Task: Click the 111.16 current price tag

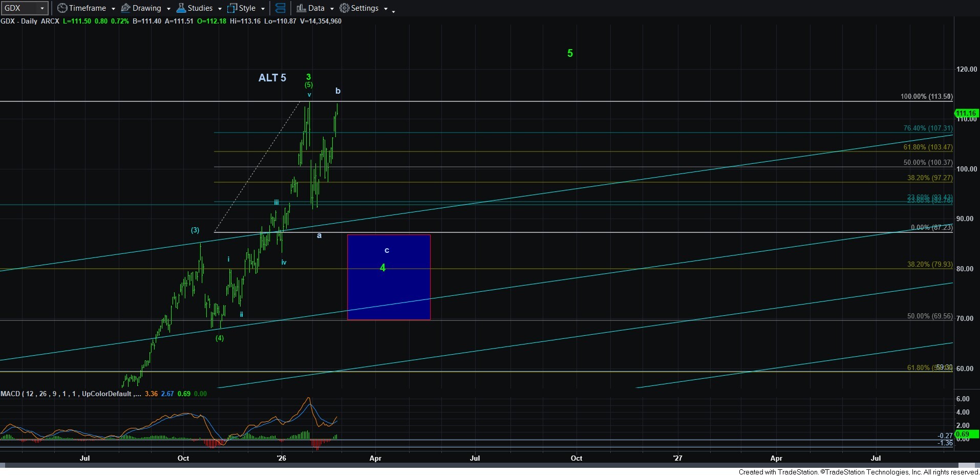Action: point(966,113)
